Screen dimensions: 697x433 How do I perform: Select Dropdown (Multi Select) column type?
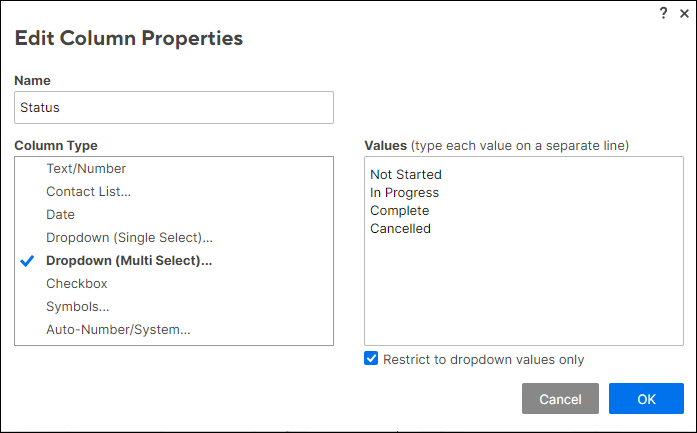(129, 261)
